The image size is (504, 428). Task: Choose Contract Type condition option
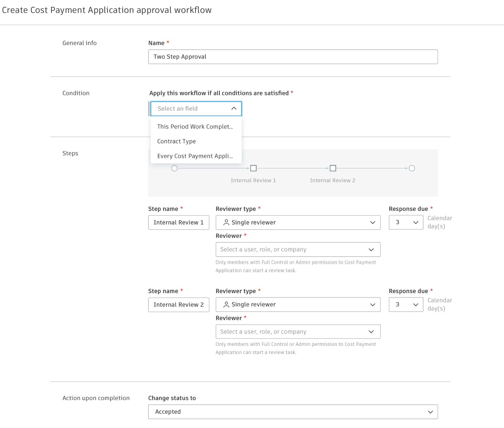coord(196,141)
